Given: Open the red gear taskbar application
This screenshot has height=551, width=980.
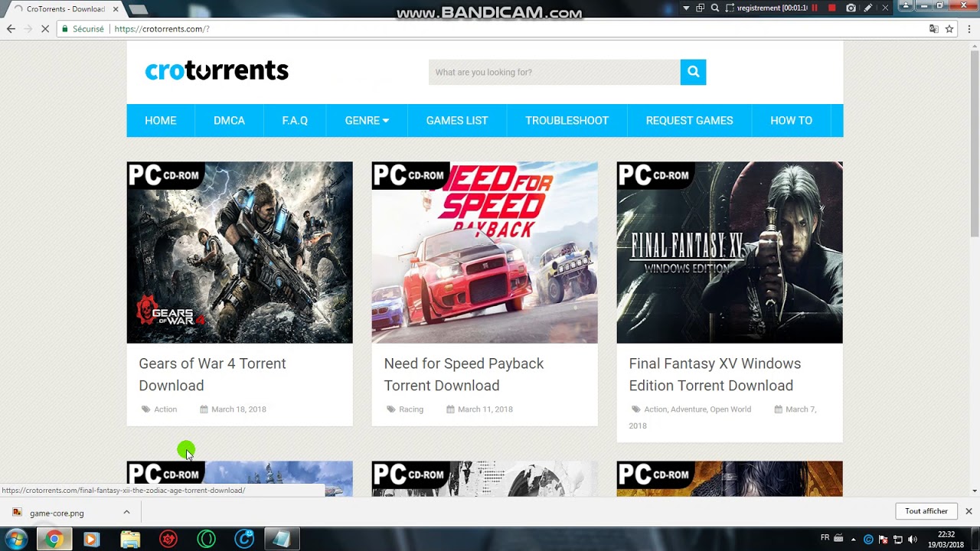Looking at the screenshot, I should click(168, 540).
